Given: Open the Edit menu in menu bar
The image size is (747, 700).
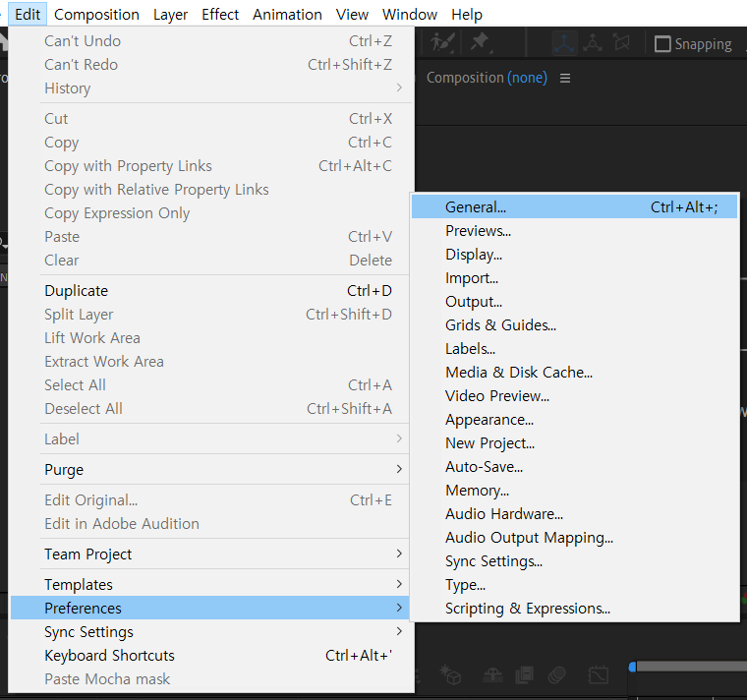Looking at the screenshot, I should click(x=28, y=15).
